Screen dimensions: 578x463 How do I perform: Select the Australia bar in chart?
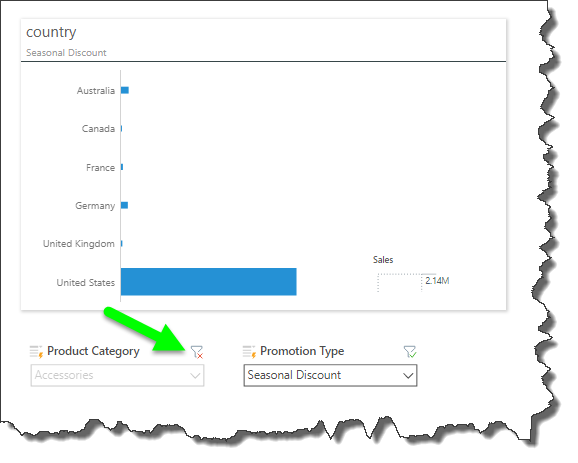(x=125, y=90)
